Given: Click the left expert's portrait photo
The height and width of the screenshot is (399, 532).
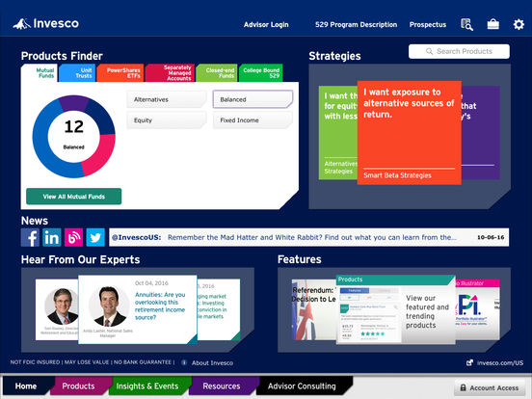Looking at the screenshot, I should click(x=62, y=306).
